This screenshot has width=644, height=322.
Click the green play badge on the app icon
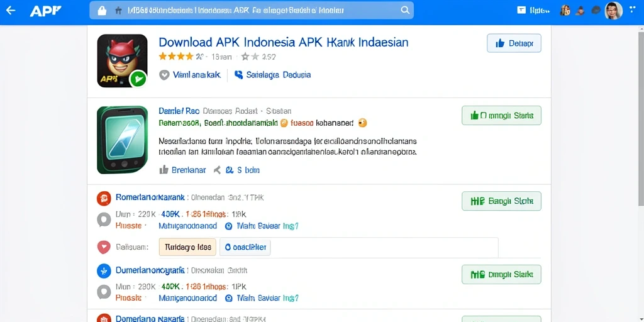pos(138,79)
